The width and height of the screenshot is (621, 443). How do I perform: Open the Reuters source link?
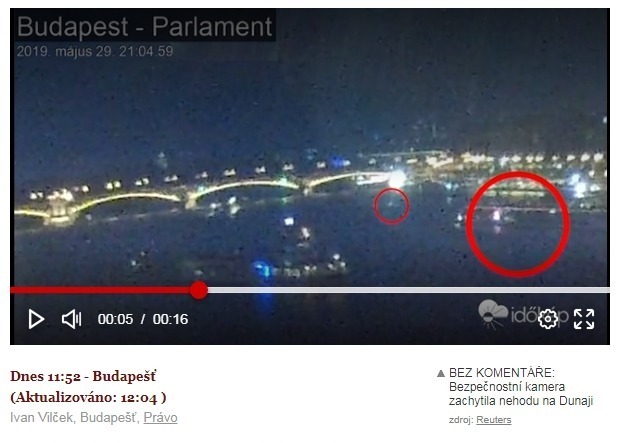493,420
